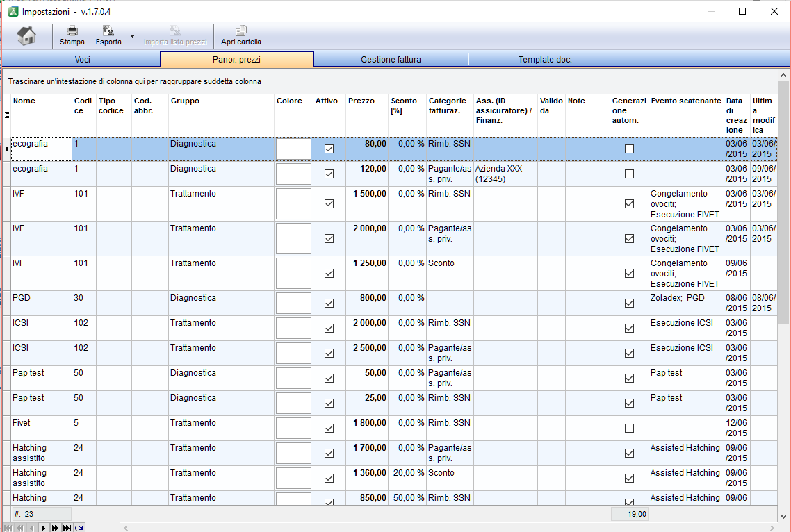Select the price cell 2 500,00
The height and width of the screenshot is (532, 791).
tap(367, 353)
